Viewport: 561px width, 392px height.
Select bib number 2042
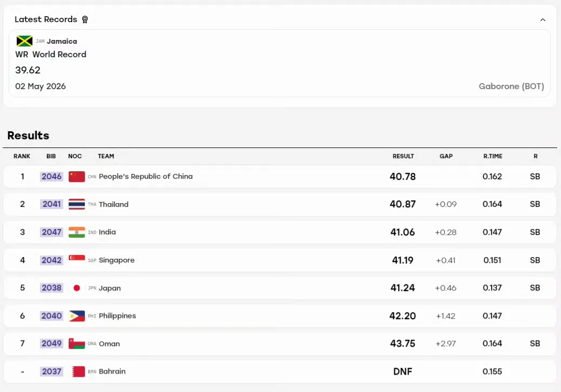click(51, 260)
